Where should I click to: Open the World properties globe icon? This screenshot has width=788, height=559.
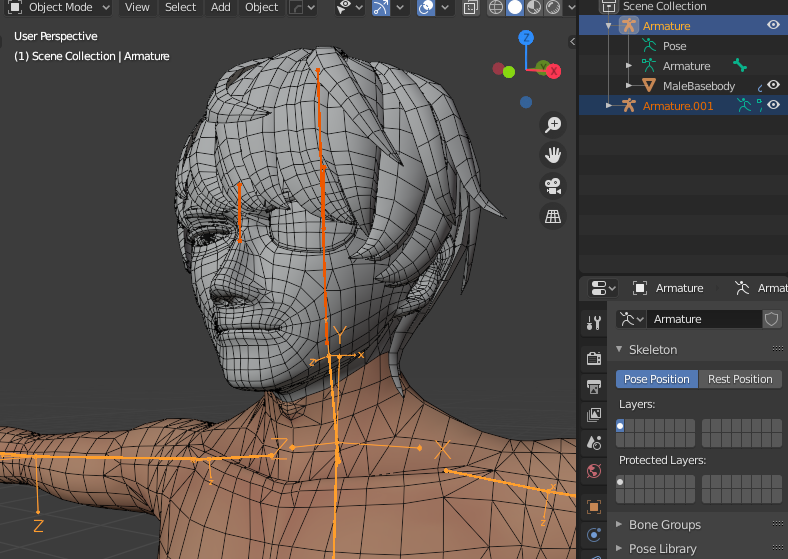pyautogui.click(x=594, y=470)
